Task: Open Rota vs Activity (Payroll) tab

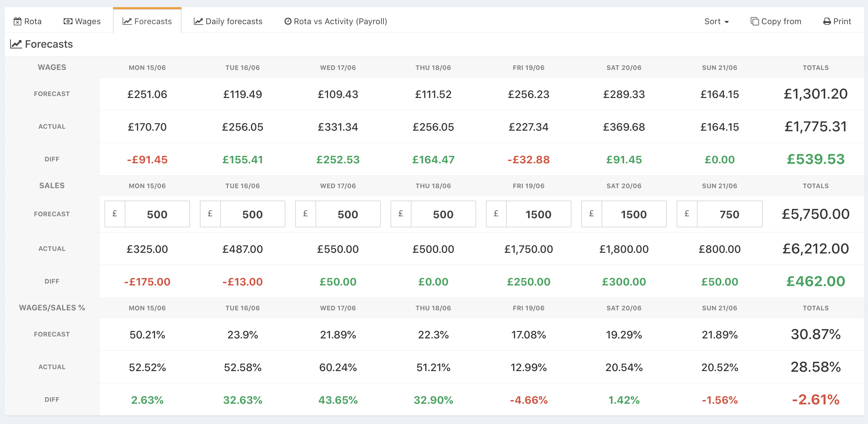Action: coord(336,22)
